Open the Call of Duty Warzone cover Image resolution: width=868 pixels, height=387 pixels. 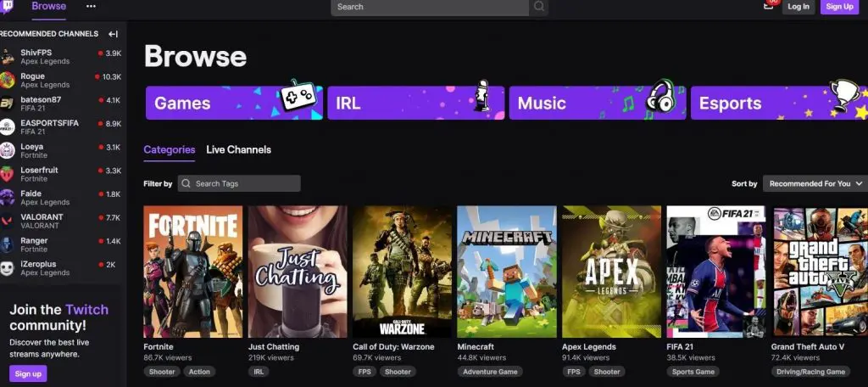403,272
